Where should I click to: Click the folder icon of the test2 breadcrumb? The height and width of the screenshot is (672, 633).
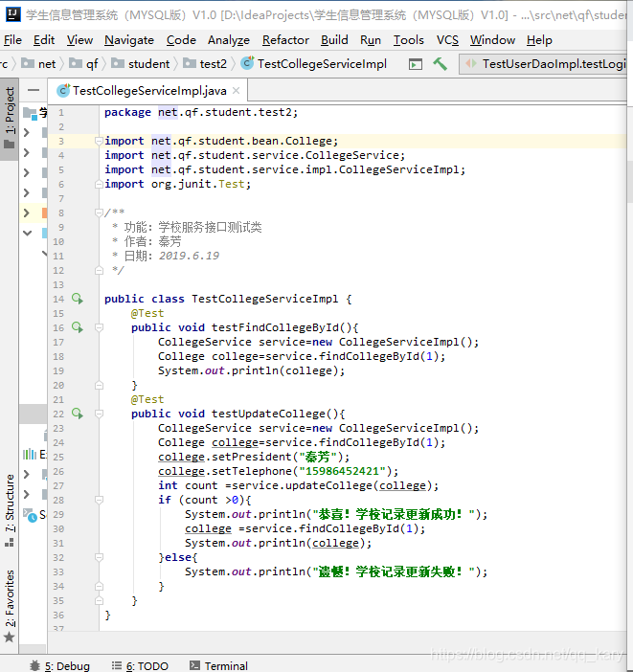(x=190, y=63)
